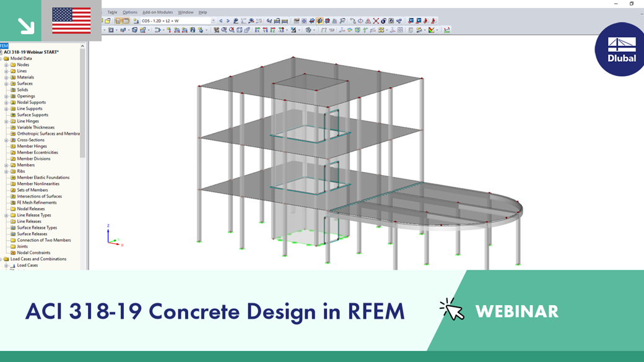Click the dark blue bomb icon

383,21
